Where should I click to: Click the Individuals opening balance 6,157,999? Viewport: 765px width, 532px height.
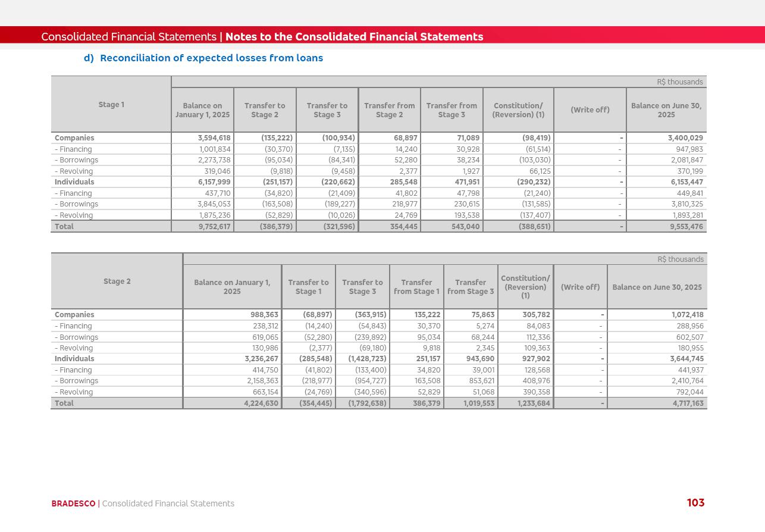(x=214, y=182)
